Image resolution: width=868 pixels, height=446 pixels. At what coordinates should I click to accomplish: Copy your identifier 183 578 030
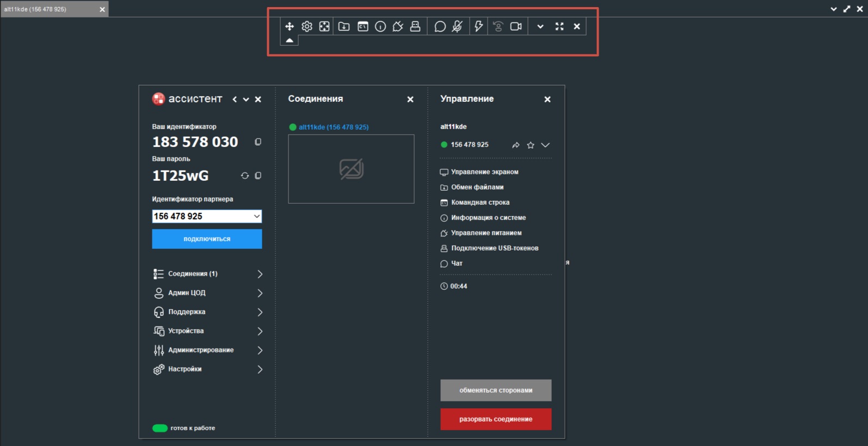click(258, 142)
